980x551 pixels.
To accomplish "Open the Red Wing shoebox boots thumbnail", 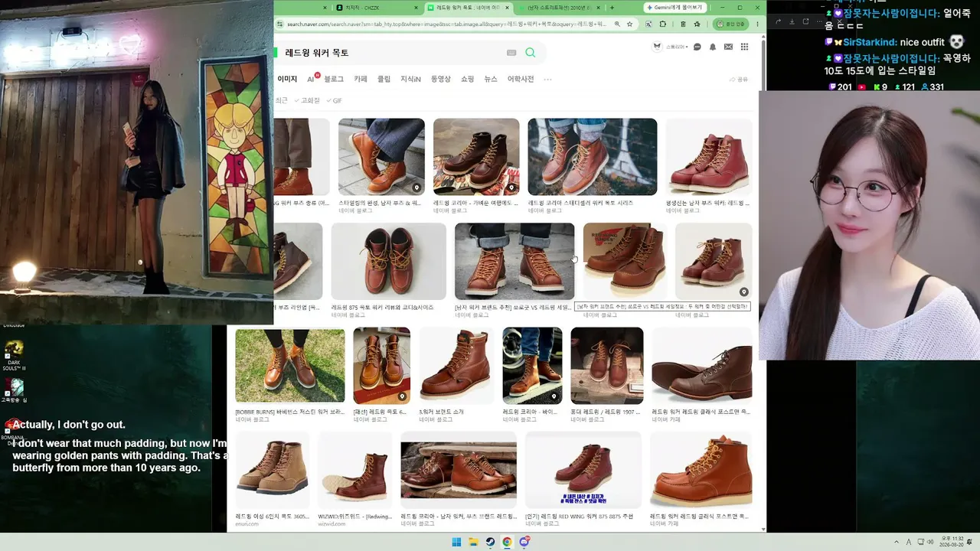I will coord(624,261).
